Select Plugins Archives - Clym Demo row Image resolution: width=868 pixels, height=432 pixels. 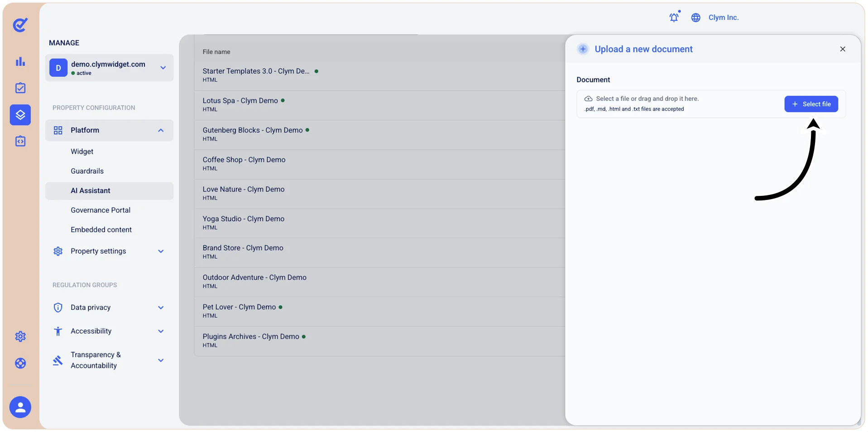[x=379, y=341]
